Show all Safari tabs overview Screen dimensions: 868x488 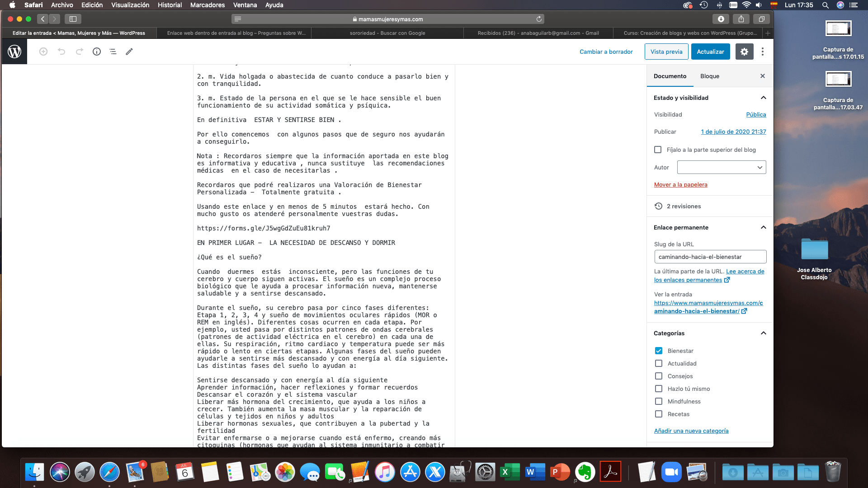coord(762,19)
